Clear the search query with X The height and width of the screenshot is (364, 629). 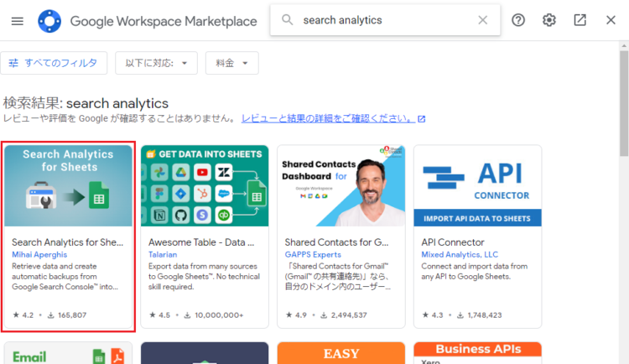click(x=482, y=20)
